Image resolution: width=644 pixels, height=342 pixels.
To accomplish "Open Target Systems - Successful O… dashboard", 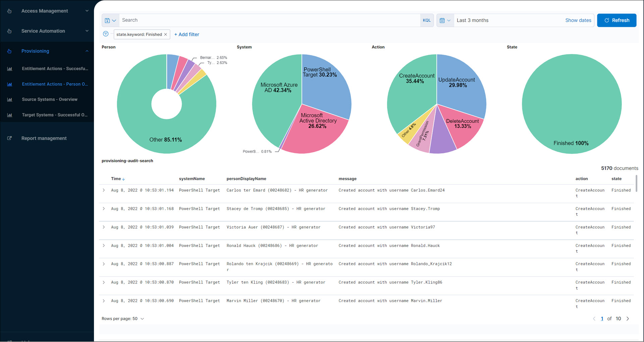I will click(x=55, y=115).
